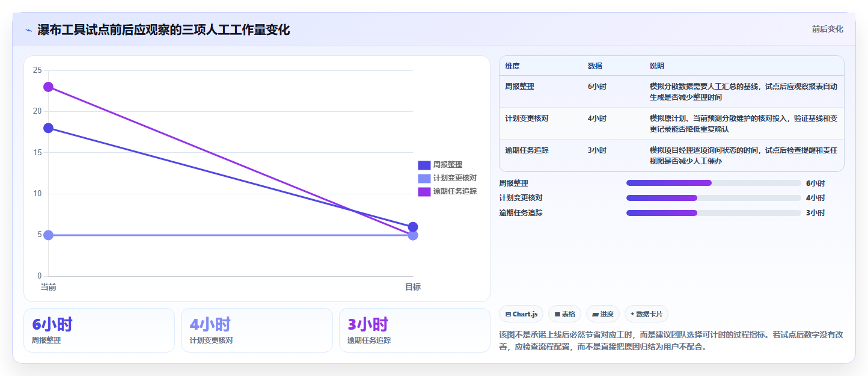Screen dimensions: 868x376
Task: Click the icon inside 进度 chip
Action: pyautogui.click(x=595, y=315)
